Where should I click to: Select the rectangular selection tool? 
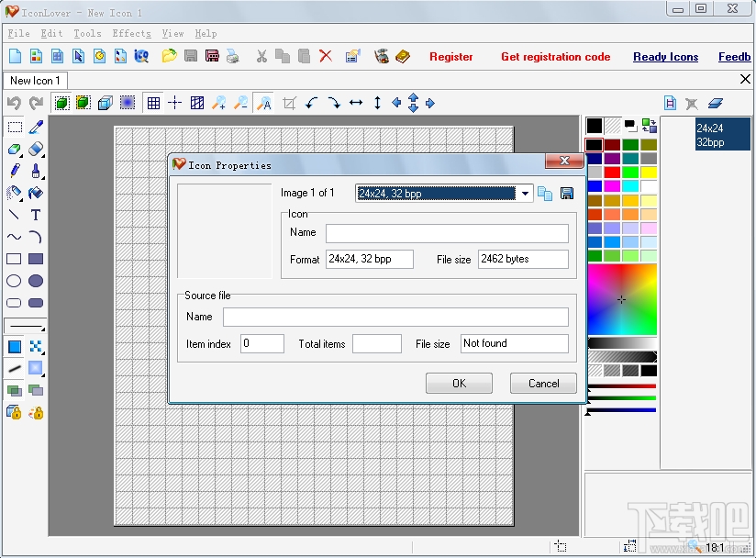[14, 128]
